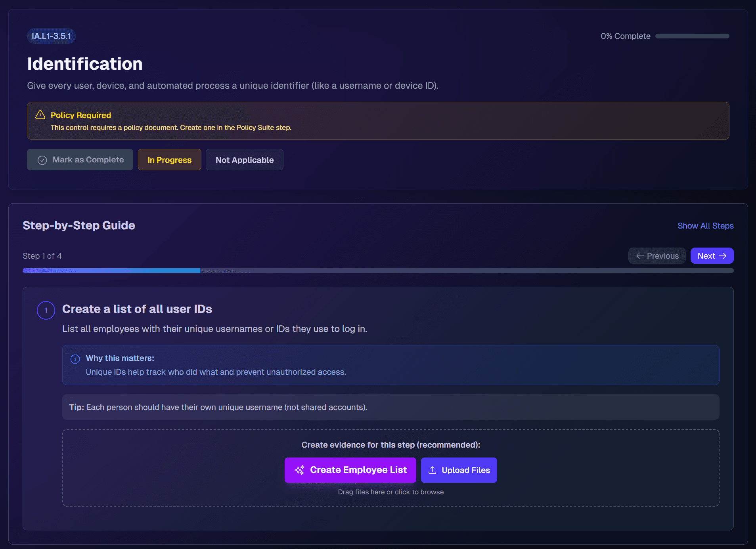Go back using the Previous button
Viewport: 756px width, 549px height.
656,255
